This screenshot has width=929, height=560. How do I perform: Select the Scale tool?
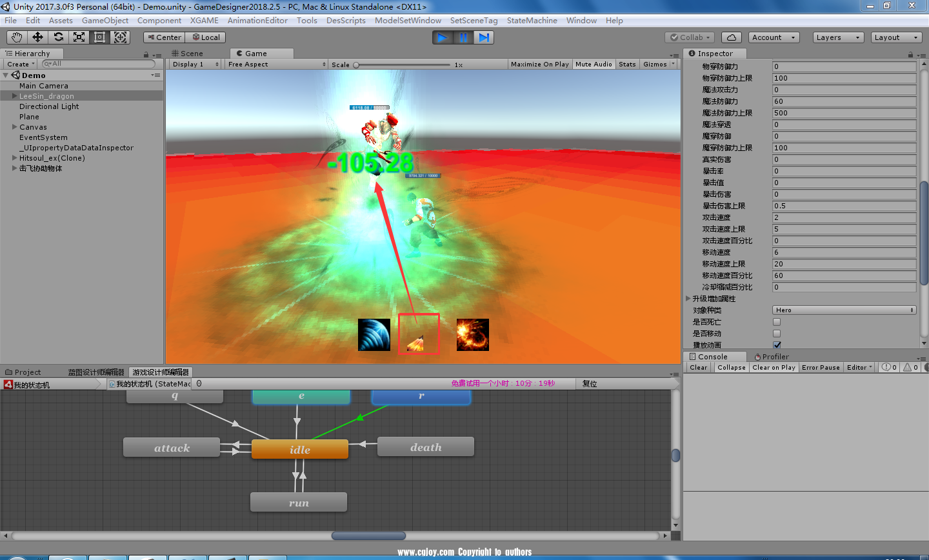coord(79,37)
